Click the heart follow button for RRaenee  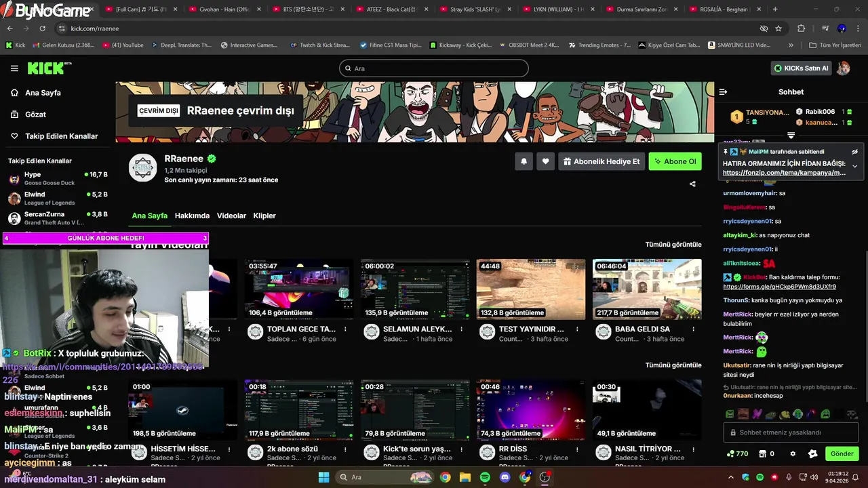pyautogui.click(x=545, y=161)
